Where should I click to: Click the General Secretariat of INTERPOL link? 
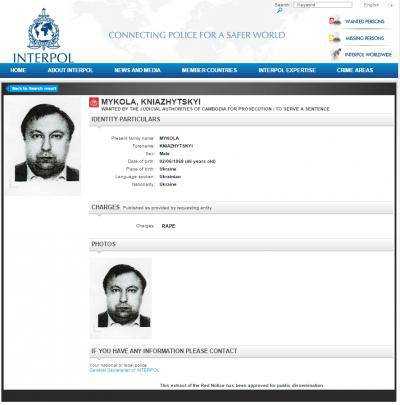[124, 370]
